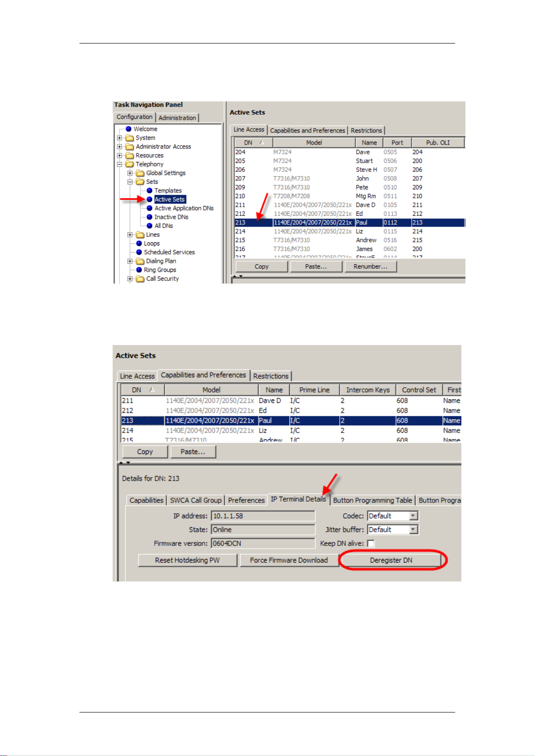
Task: Open the Button Programming Table tab
Action: pyautogui.click(x=373, y=500)
